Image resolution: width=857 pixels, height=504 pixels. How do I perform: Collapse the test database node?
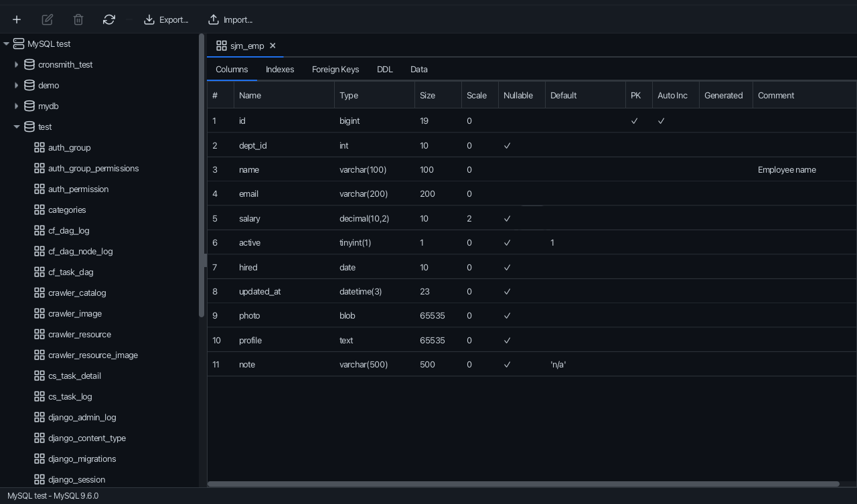17,127
